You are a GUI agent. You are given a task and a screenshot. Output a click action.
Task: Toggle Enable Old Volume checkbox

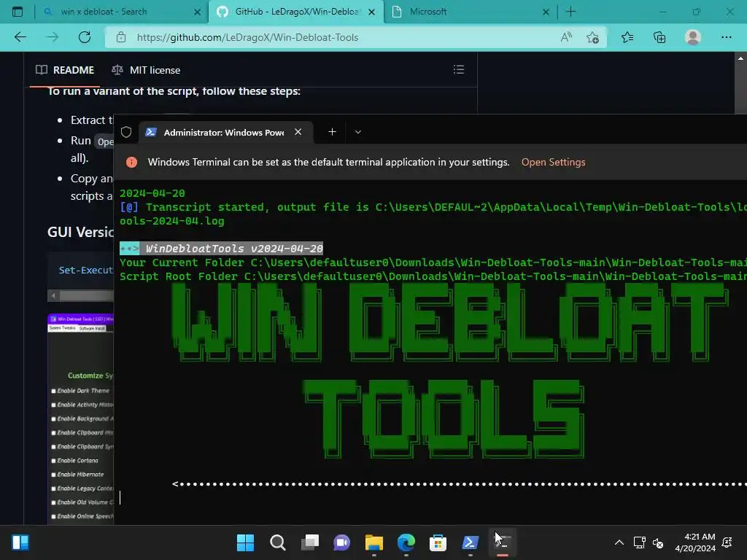pyautogui.click(x=53, y=502)
